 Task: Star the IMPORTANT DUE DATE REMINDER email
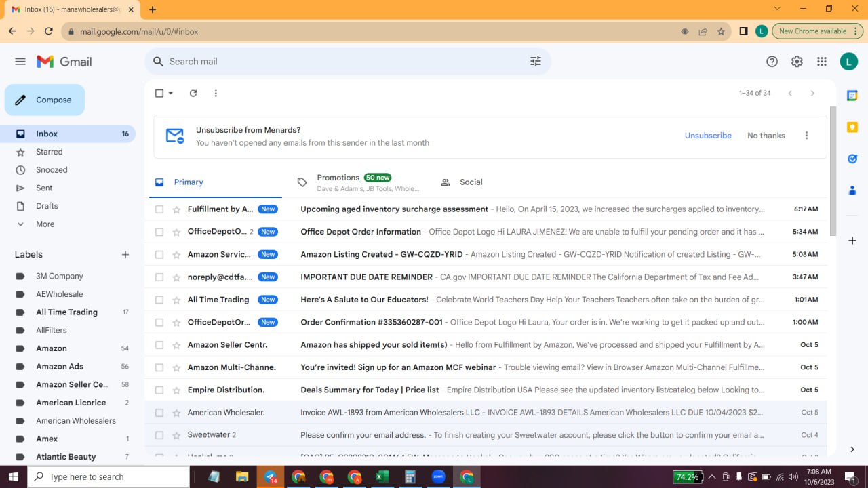[176, 277]
